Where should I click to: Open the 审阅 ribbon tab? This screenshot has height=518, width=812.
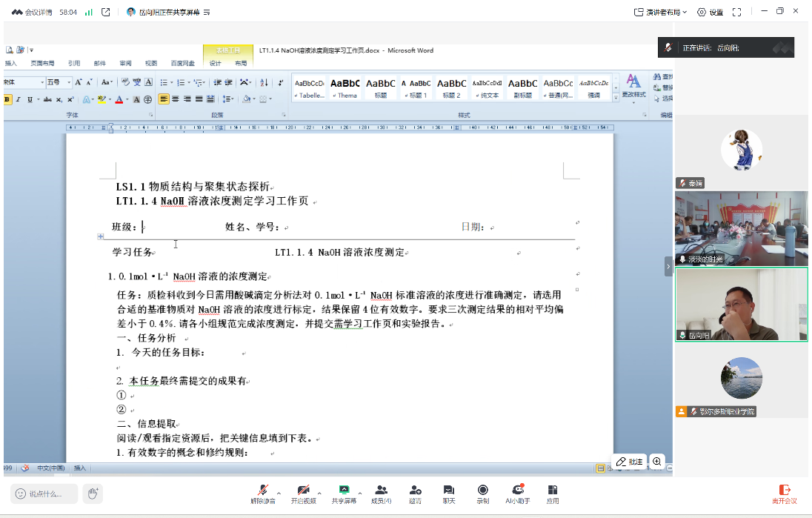click(x=125, y=64)
